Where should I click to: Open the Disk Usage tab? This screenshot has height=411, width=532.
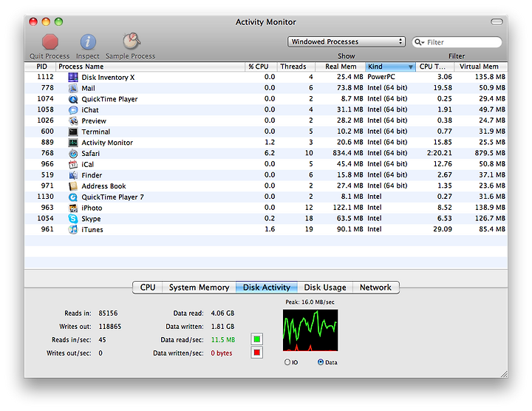click(x=325, y=288)
